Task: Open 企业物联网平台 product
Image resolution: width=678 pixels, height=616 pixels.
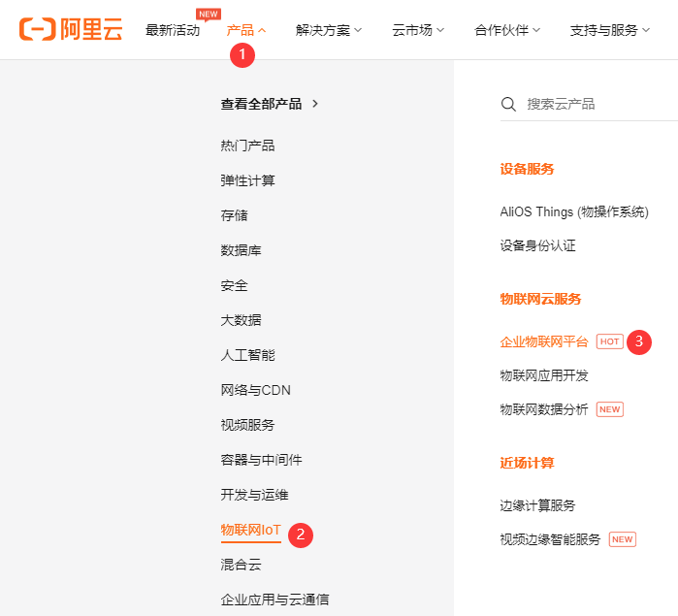Action: click(x=544, y=341)
